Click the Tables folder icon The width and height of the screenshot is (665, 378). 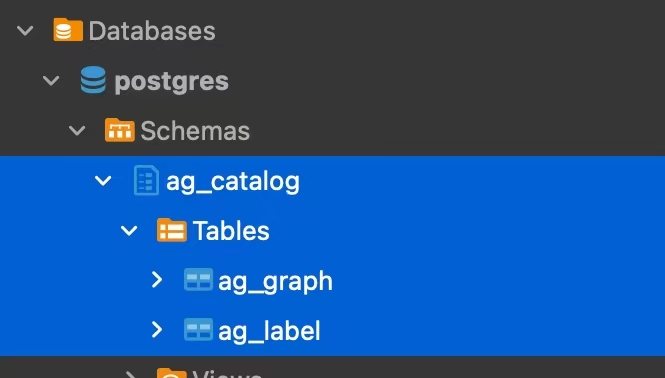pyautogui.click(x=171, y=230)
